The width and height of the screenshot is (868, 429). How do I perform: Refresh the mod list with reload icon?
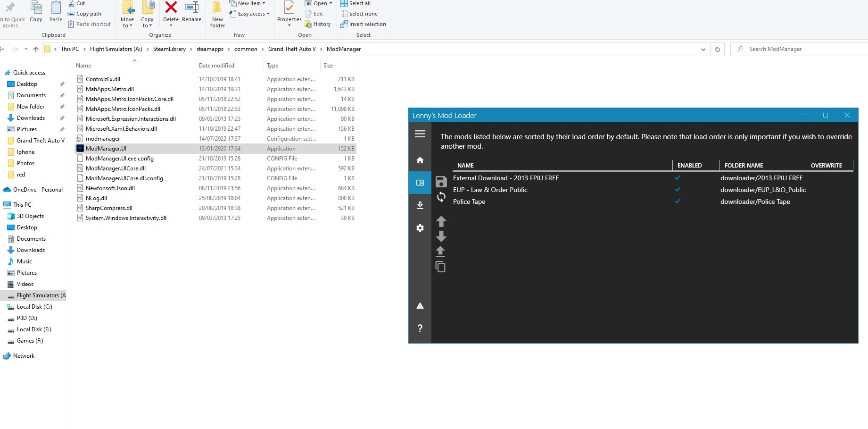(x=441, y=197)
